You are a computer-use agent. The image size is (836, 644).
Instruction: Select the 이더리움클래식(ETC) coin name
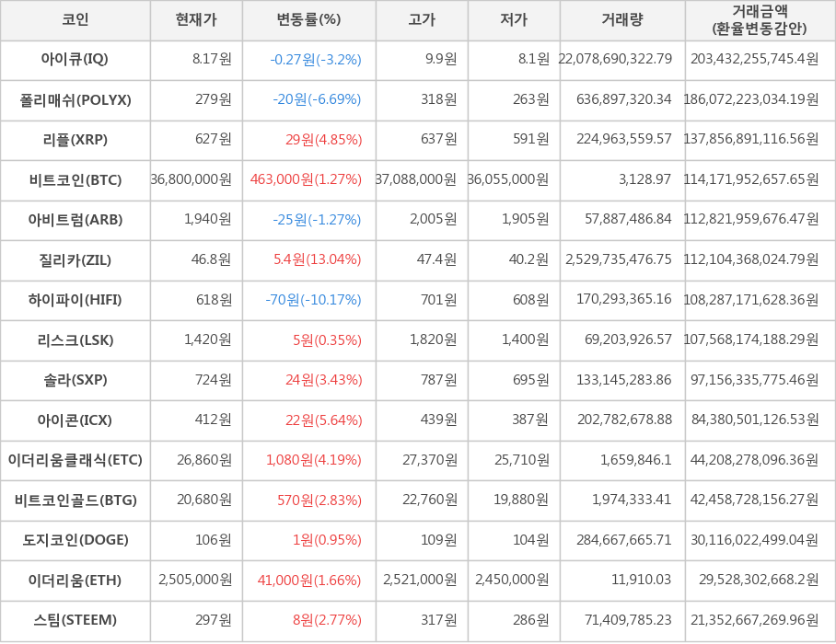75,460
